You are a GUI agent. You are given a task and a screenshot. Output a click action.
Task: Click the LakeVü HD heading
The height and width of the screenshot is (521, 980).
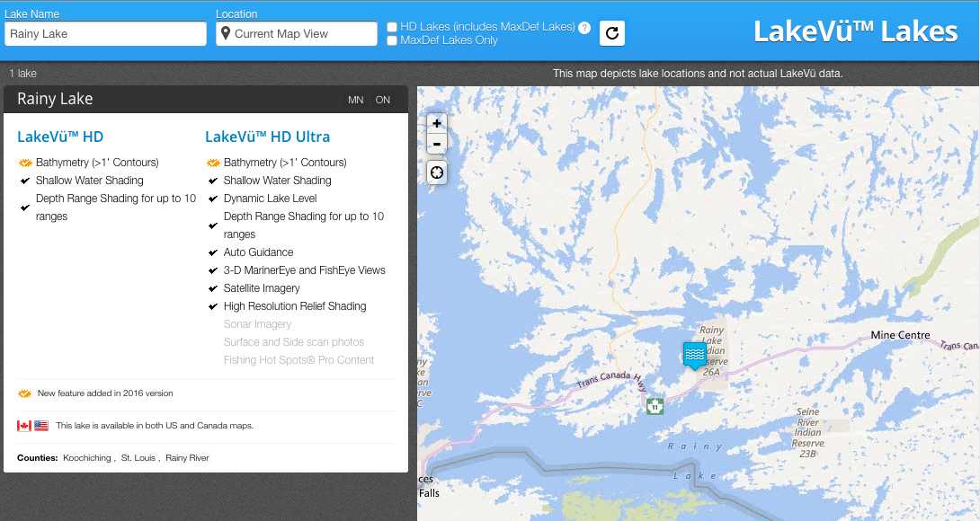[x=60, y=137]
